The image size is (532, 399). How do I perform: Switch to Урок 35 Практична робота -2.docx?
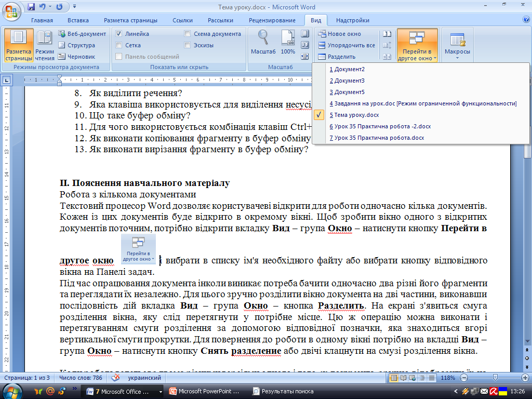(420, 126)
